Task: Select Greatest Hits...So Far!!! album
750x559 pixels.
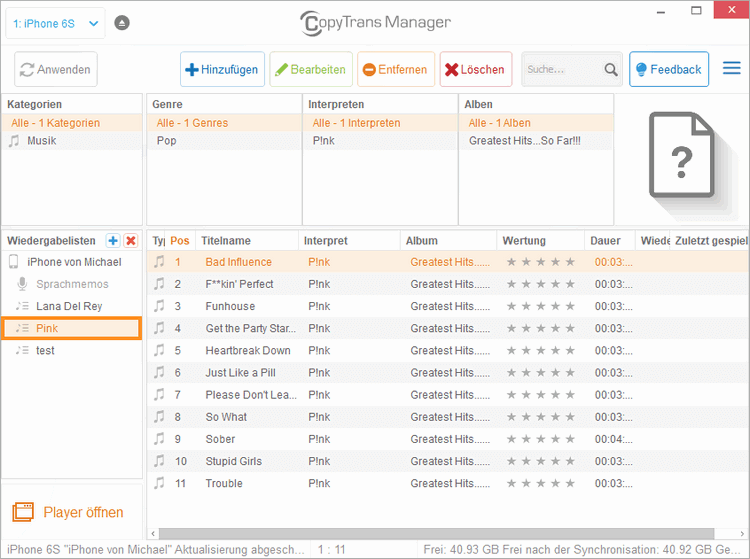Action: (536, 141)
